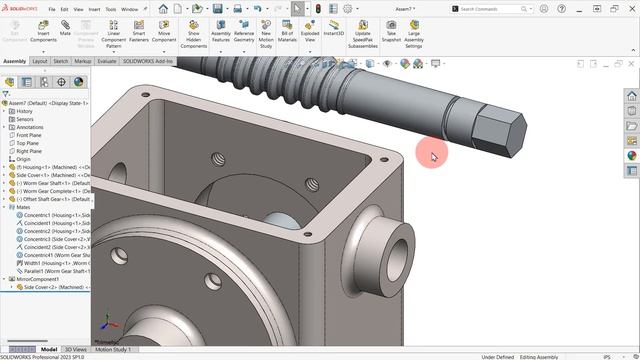This screenshot has width=640, height=360.
Task: Save the assembly with the Save icon
Action: click(x=218, y=9)
